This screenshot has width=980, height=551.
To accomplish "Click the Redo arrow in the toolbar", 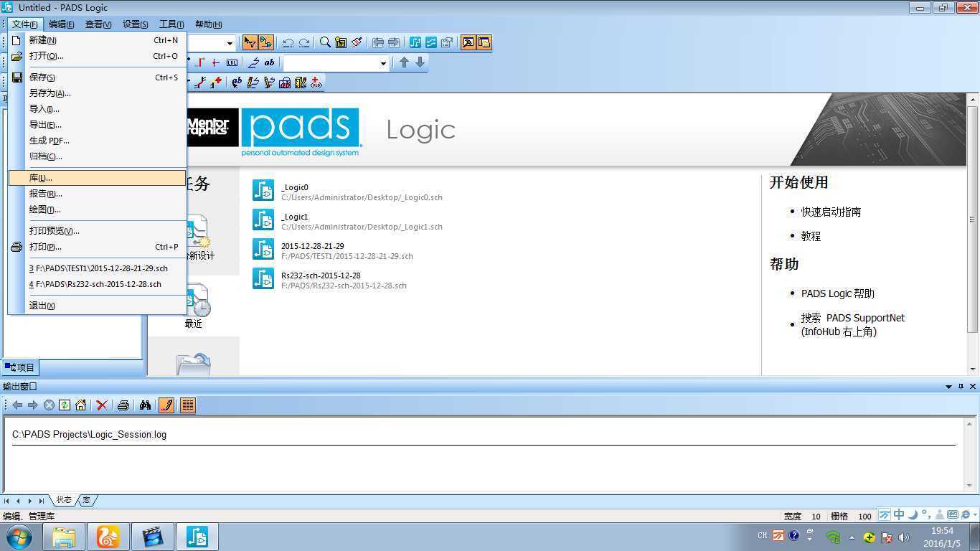I will [304, 42].
